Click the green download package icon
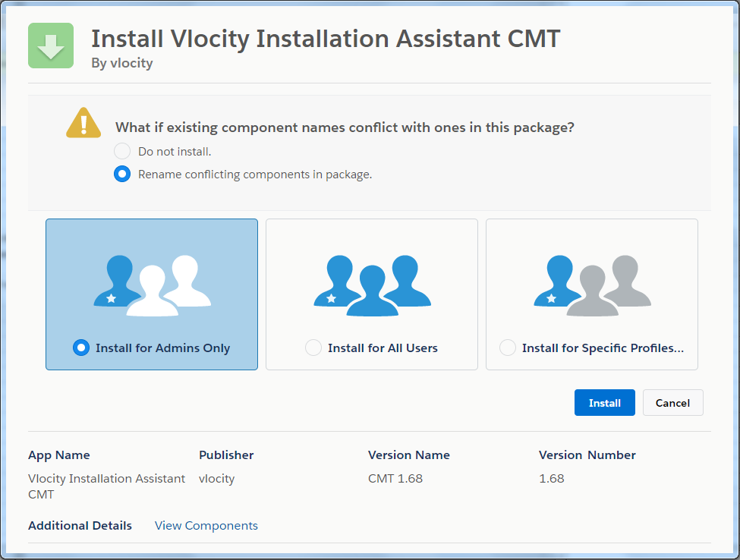 coord(51,46)
